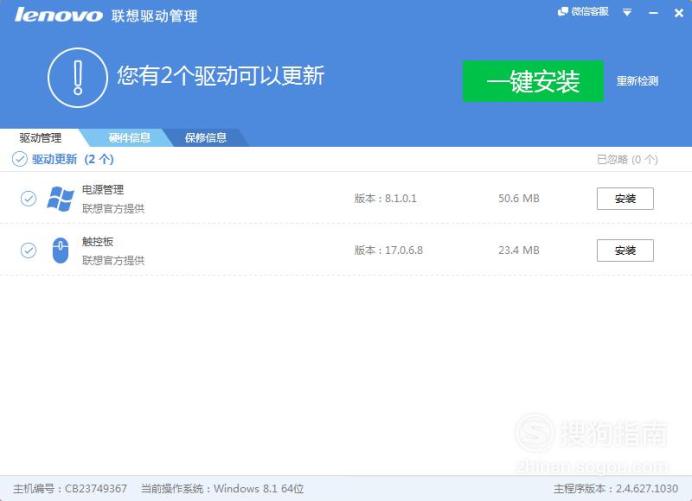The image size is (692, 501).
Task: Toggle the 驱动更新 select-all checkbox
Action: pos(20,159)
